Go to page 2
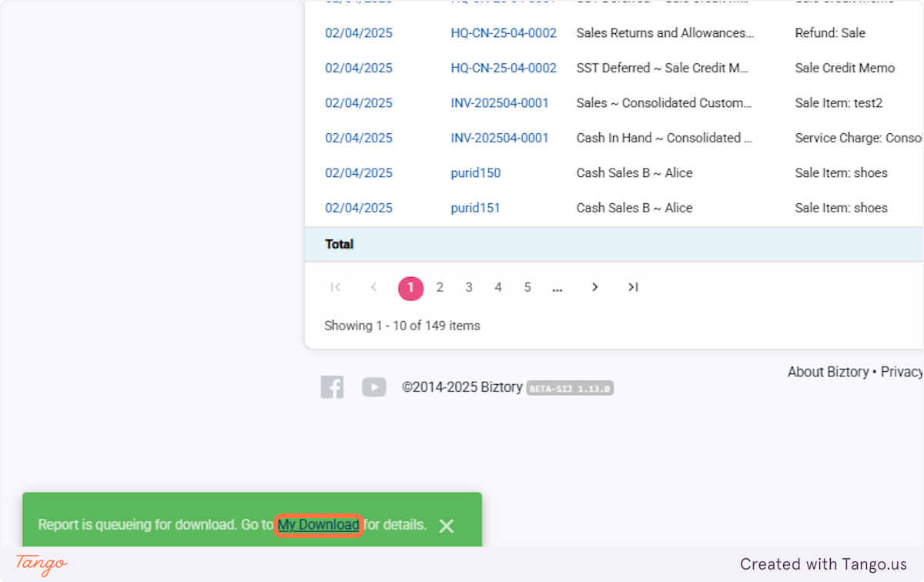924x582 pixels. (x=440, y=287)
